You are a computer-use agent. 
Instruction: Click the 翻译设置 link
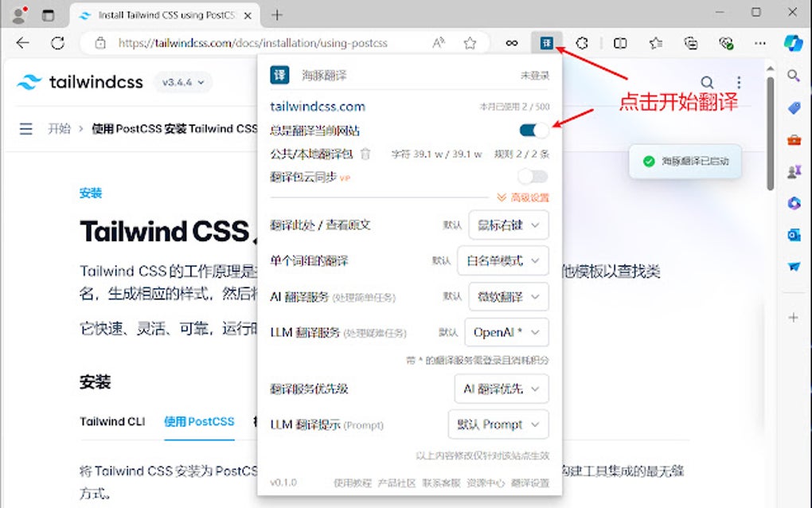(x=529, y=483)
